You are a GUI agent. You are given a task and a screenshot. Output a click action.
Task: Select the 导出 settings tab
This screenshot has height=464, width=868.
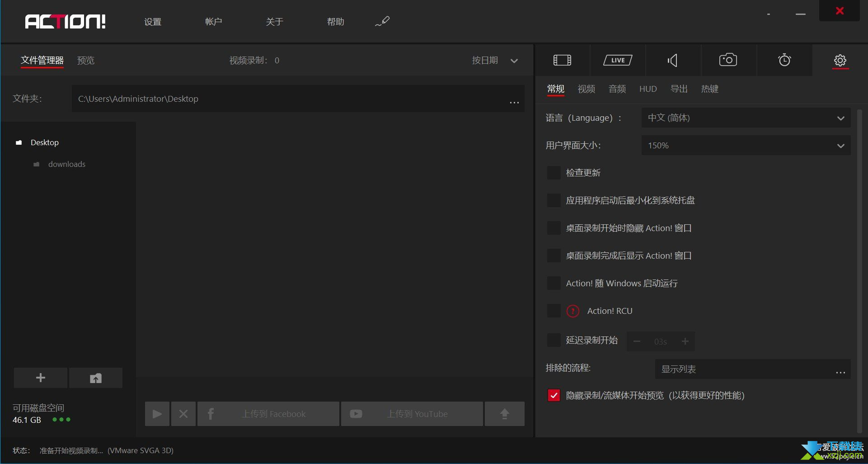[x=679, y=89]
